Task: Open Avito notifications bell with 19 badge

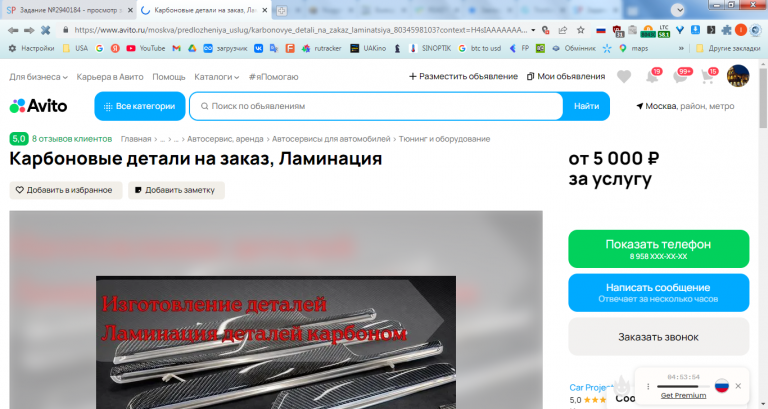Action: [x=653, y=76]
